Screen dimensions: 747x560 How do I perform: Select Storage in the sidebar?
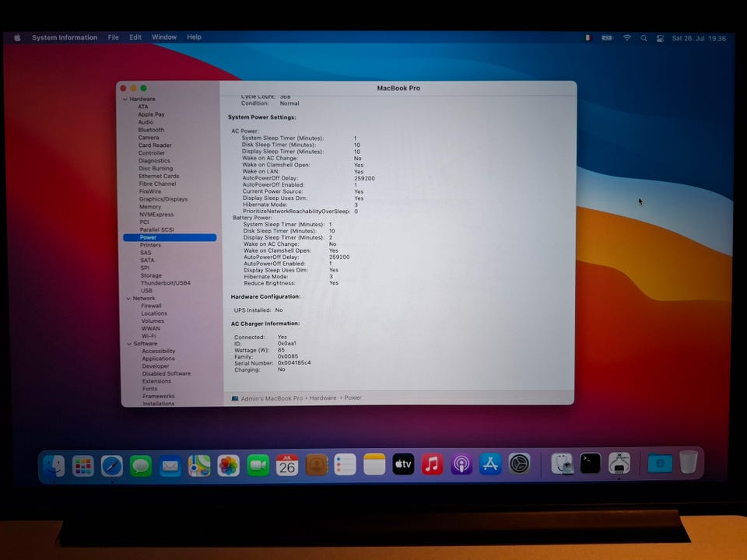click(151, 275)
